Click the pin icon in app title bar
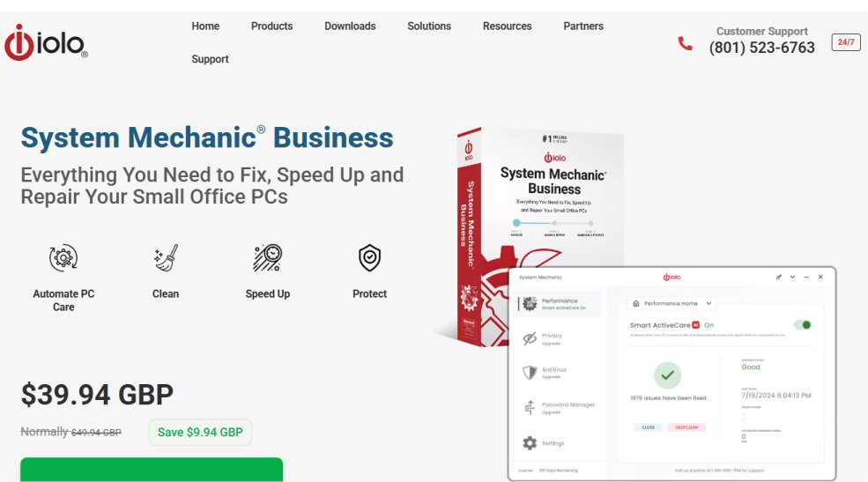Screen dimensions: 868x482 click(x=779, y=277)
